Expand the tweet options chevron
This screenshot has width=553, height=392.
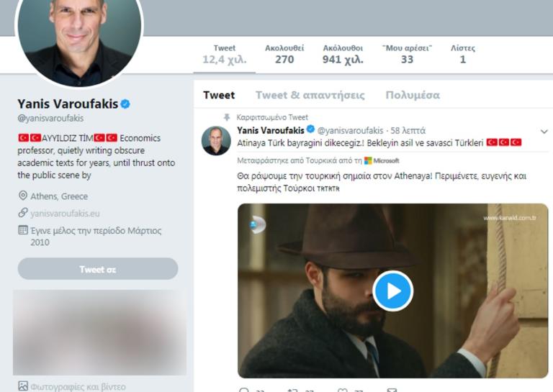point(544,132)
